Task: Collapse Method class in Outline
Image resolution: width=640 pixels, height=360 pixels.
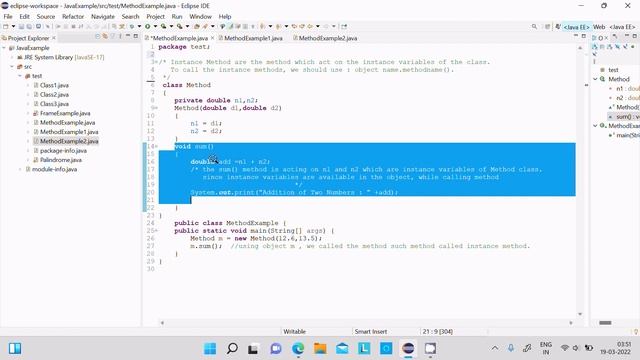Action: pos(596,79)
